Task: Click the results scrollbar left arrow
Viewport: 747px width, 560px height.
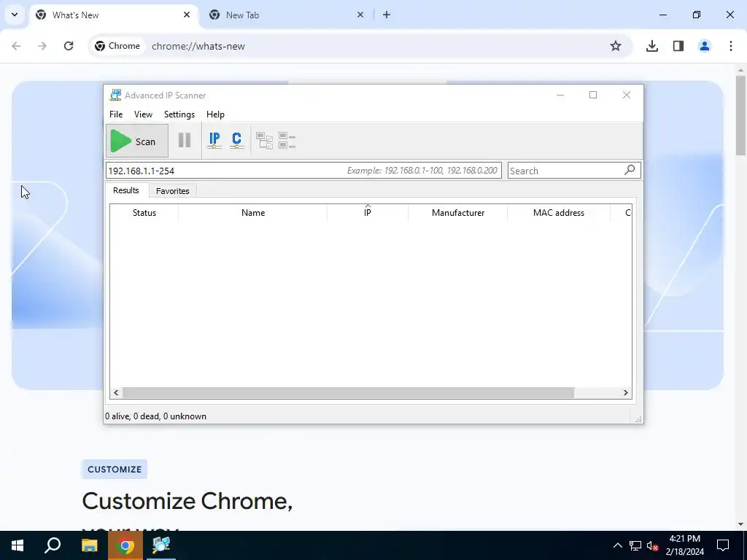Action: (x=116, y=393)
